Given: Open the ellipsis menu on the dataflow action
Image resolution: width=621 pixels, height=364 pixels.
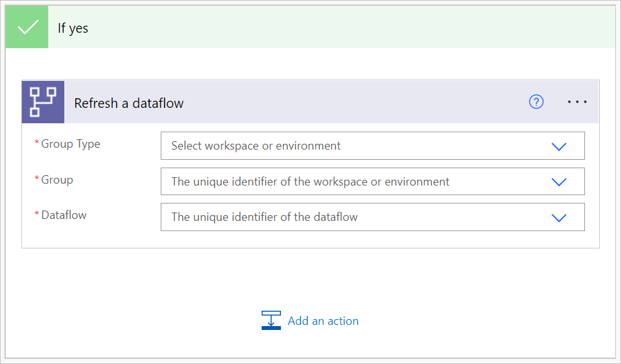Looking at the screenshot, I should pos(577,102).
